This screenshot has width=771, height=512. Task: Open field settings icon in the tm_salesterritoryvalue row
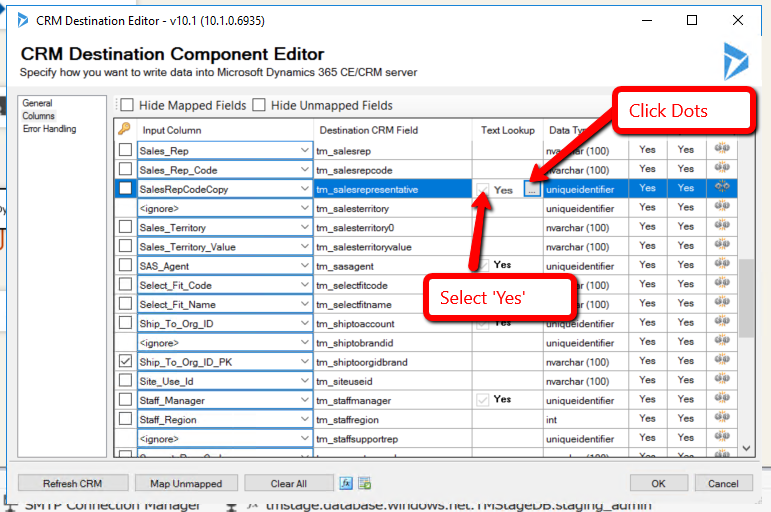(722, 244)
